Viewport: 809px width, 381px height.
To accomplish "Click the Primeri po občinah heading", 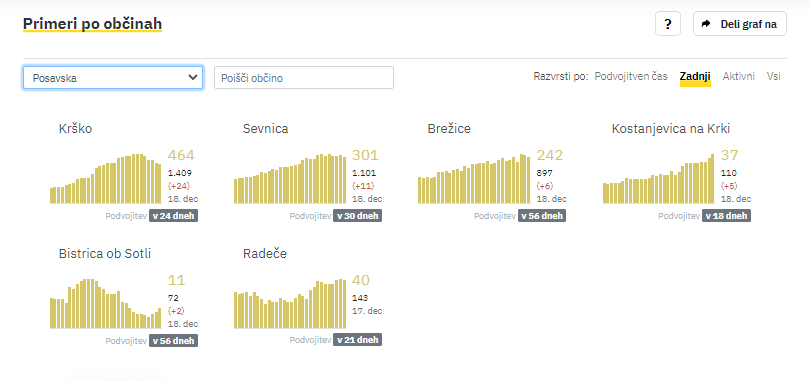I will tap(92, 24).
